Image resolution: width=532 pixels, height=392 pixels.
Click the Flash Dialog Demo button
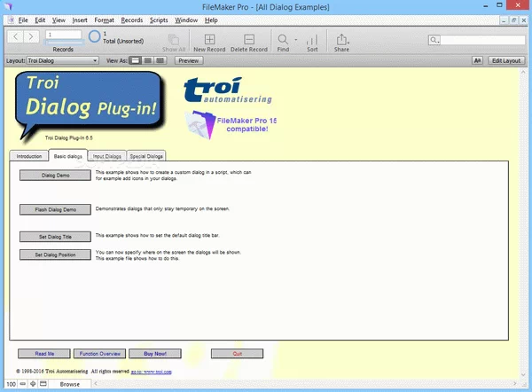pyautogui.click(x=55, y=209)
